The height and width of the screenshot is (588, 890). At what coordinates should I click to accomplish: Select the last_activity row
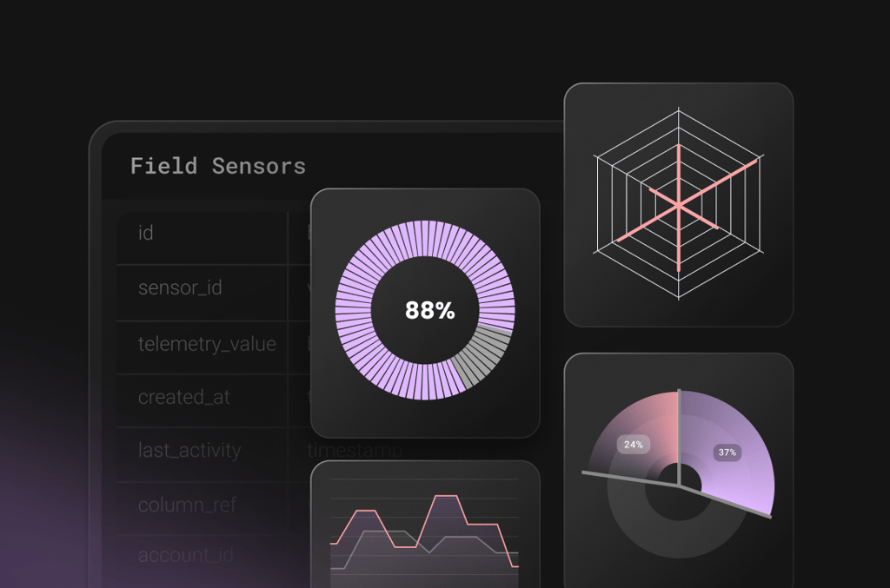point(189,451)
